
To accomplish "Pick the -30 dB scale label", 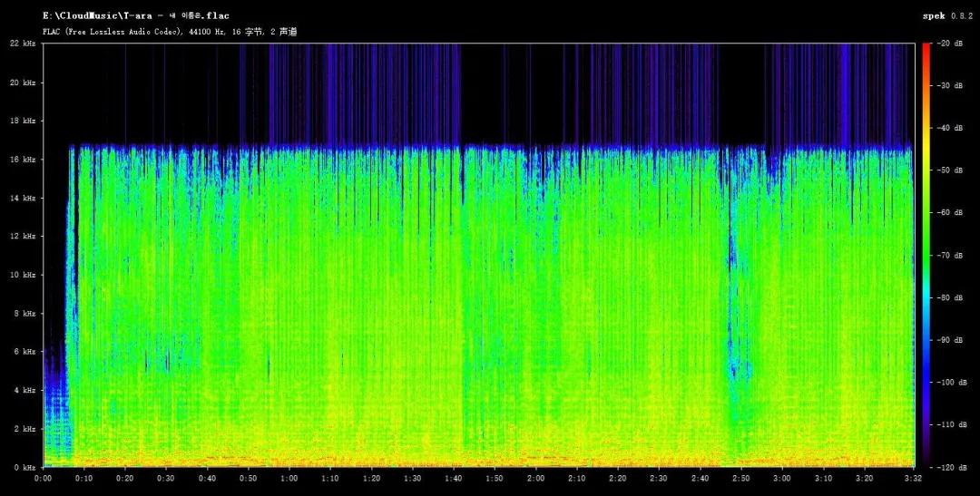I will tap(951, 85).
